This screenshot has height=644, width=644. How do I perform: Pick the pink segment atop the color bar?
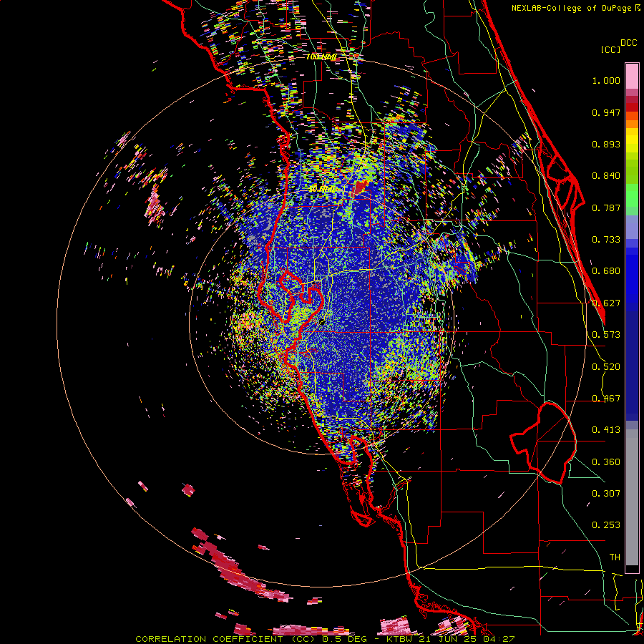pyautogui.click(x=632, y=76)
